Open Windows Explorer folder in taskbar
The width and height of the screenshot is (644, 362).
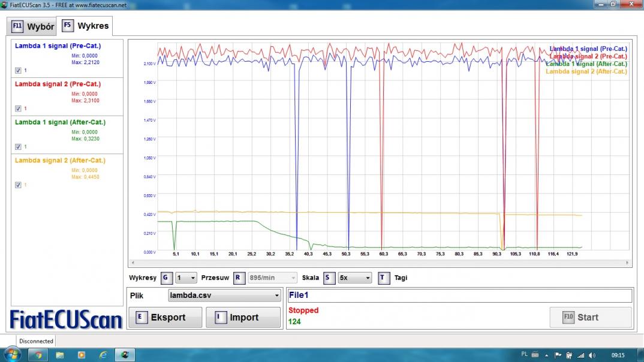60,355
